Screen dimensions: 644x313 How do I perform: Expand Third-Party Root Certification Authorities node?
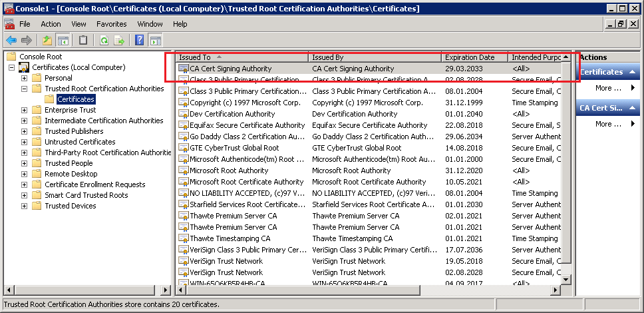pyautogui.click(x=24, y=153)
